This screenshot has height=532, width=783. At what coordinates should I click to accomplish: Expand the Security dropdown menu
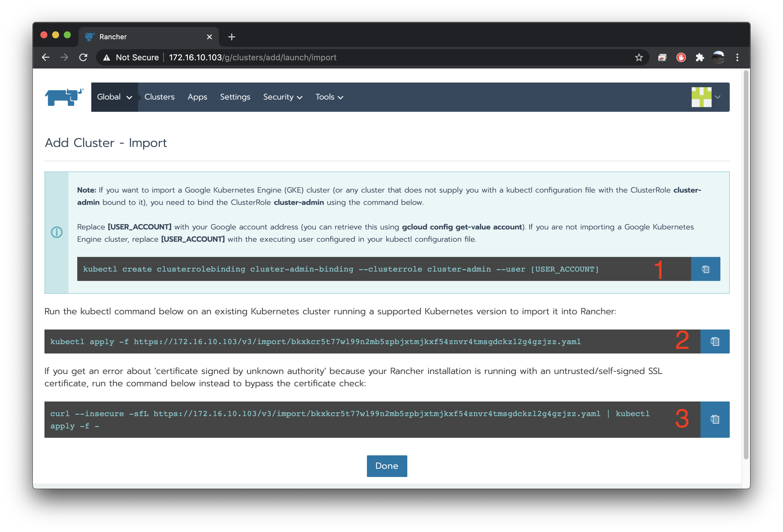pyautogui.click(x=283, y=97)
